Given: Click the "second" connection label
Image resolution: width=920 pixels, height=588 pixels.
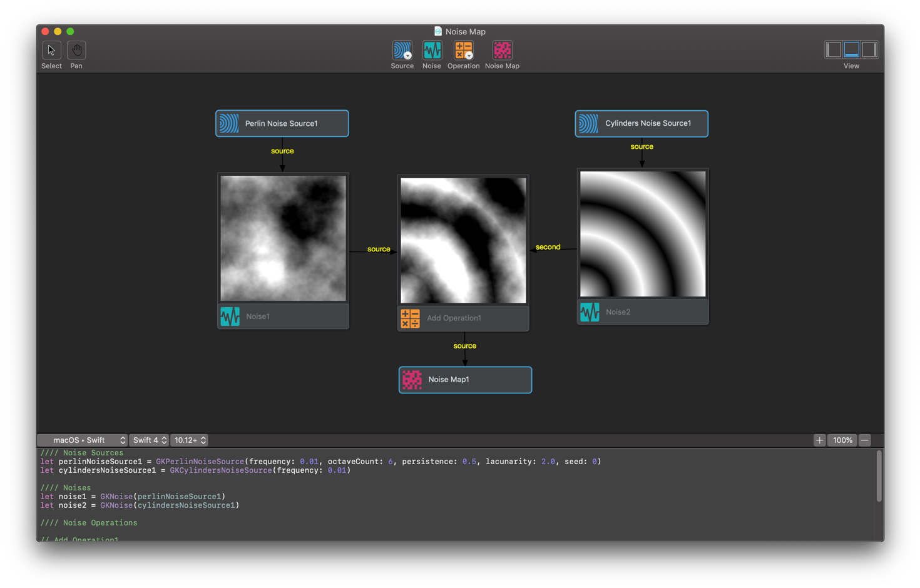Looking at the screenshot, I should [548, 247].
